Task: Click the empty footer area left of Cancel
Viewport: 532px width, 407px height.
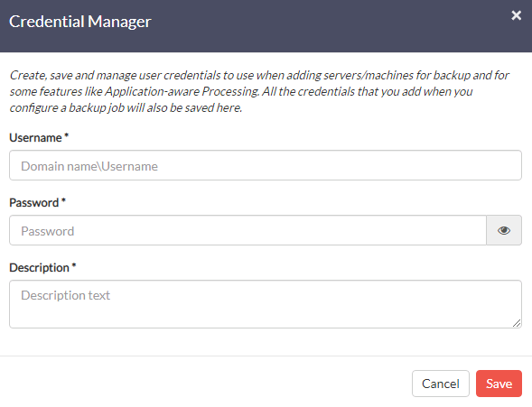Action: (203, 383)
